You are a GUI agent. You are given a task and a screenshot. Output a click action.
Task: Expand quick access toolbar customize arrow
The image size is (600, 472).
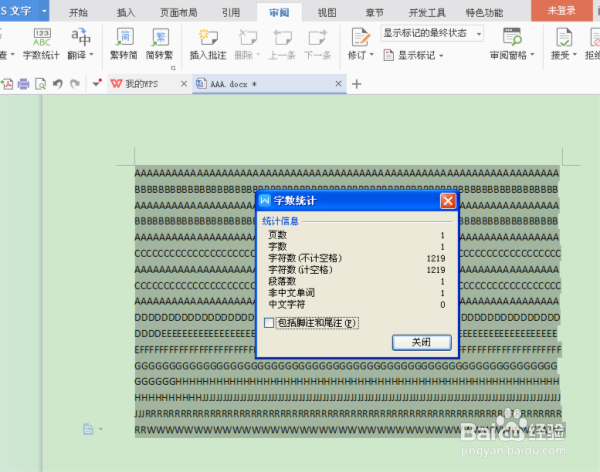(x=97, y=83)
